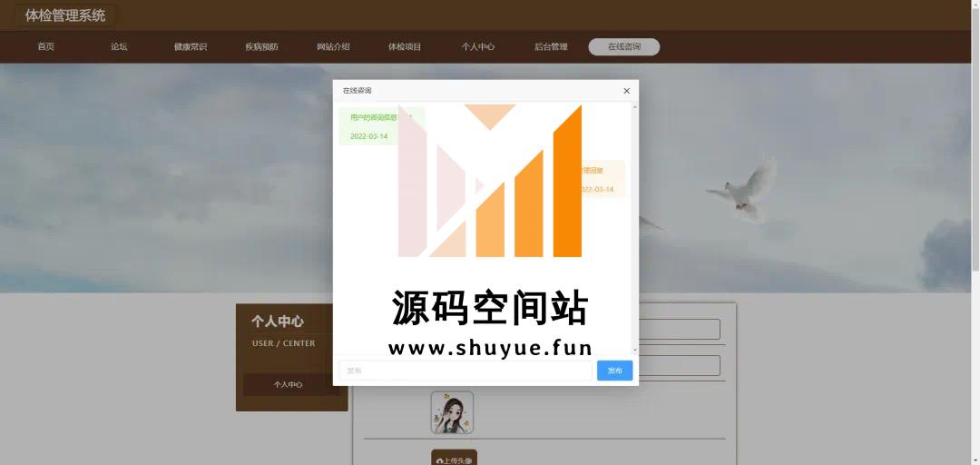The image size is (980, 465).
Task: Close the 在线咨询 dialog with X
Action: 626,91
